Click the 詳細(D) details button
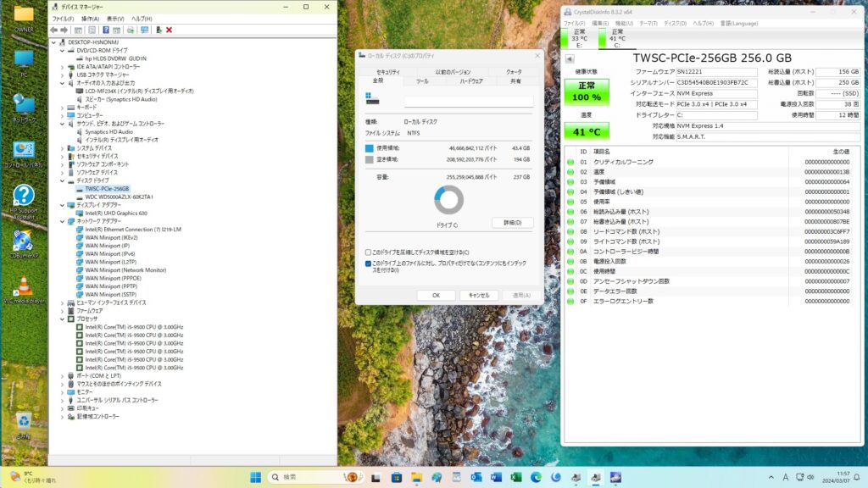 point(512,223)
